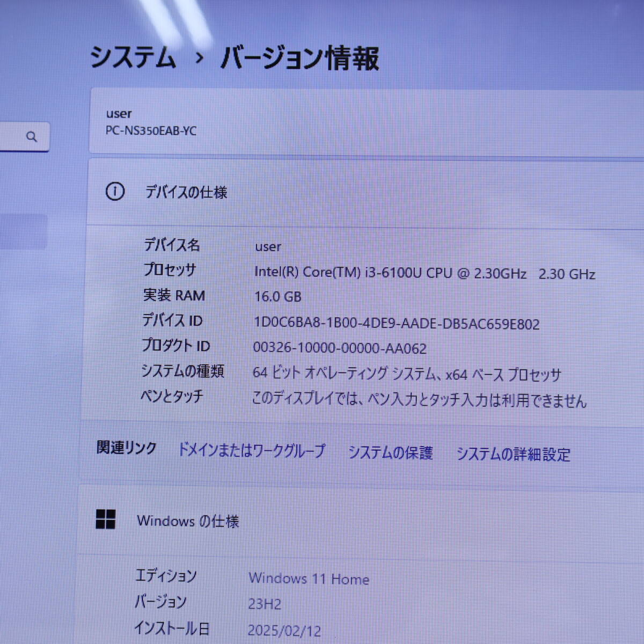This screenshot has width=644, height=644.
Task: Click the プロセッサ label
Action: point(170,269)
